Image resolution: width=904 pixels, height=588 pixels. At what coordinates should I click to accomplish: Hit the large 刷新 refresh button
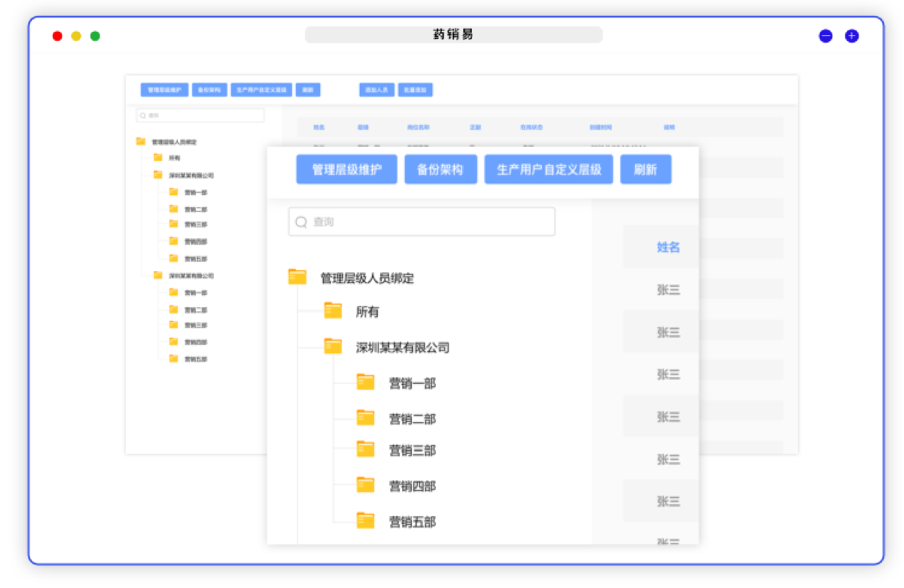645,169
